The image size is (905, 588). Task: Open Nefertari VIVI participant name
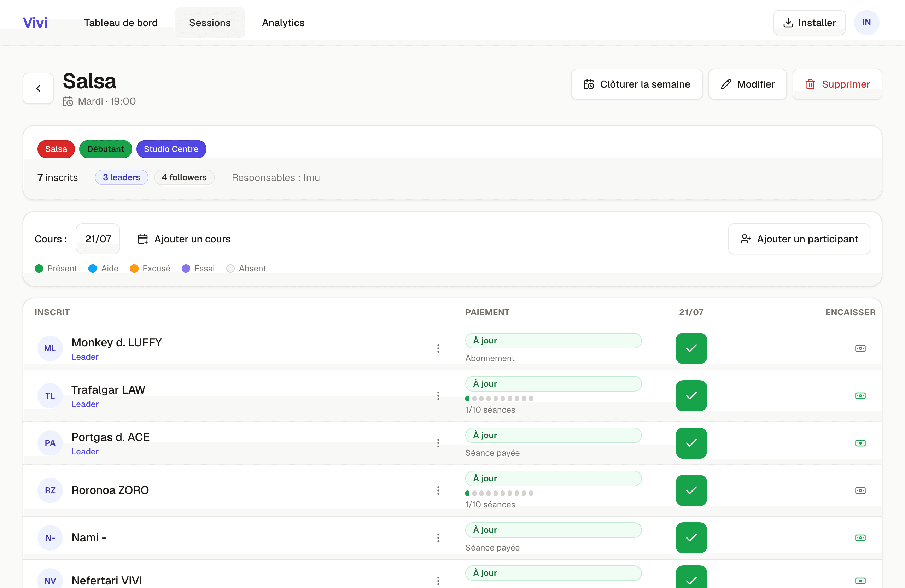[106, 581]
